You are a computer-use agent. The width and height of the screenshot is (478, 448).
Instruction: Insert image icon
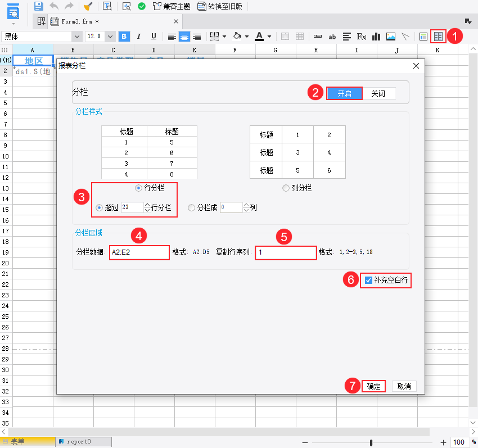391,37
